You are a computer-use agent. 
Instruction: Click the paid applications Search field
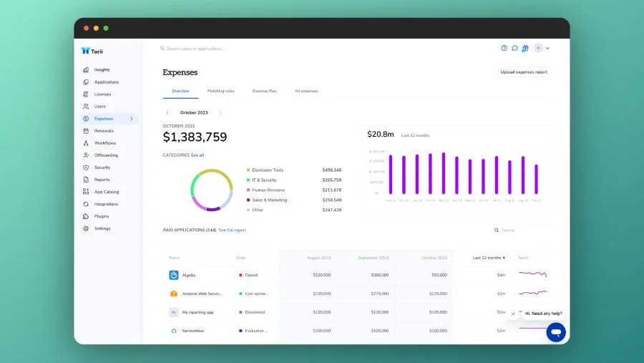(x=522, y=231)
